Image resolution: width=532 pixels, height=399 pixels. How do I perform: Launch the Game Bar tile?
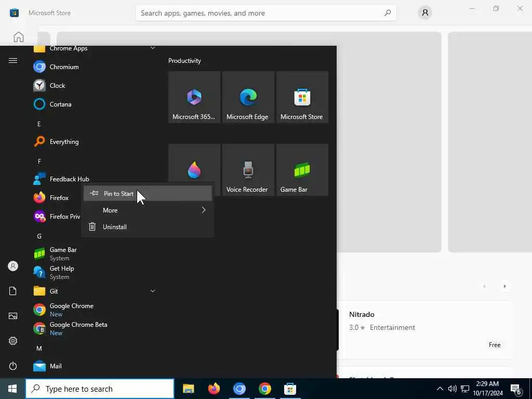(302, 170)
